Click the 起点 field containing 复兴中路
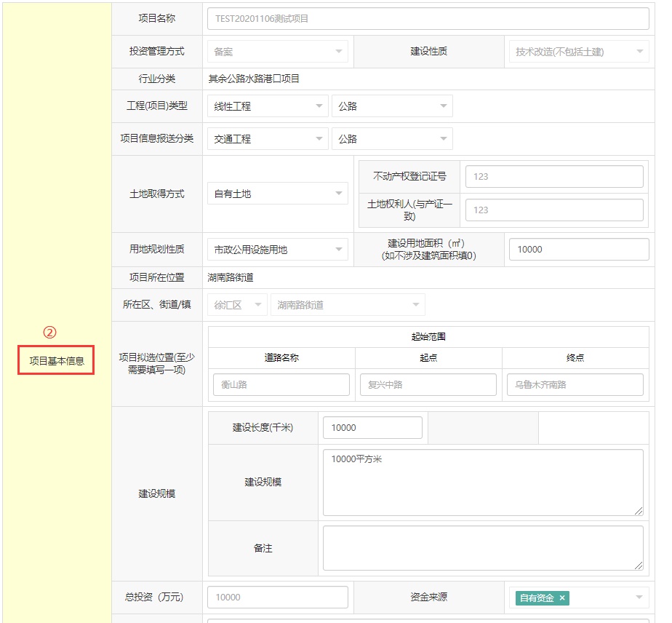The width and height of the screenshot is (672, 623). (428, 384)
